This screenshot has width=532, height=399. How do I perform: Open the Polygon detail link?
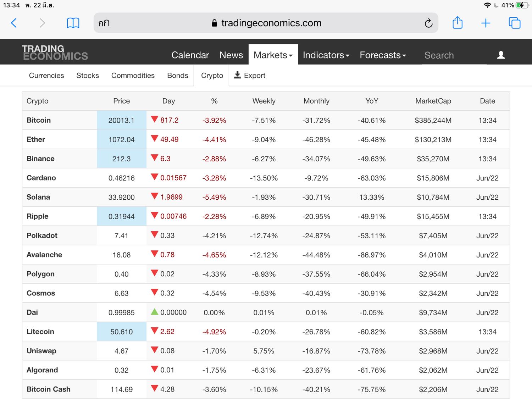(40, 274)
